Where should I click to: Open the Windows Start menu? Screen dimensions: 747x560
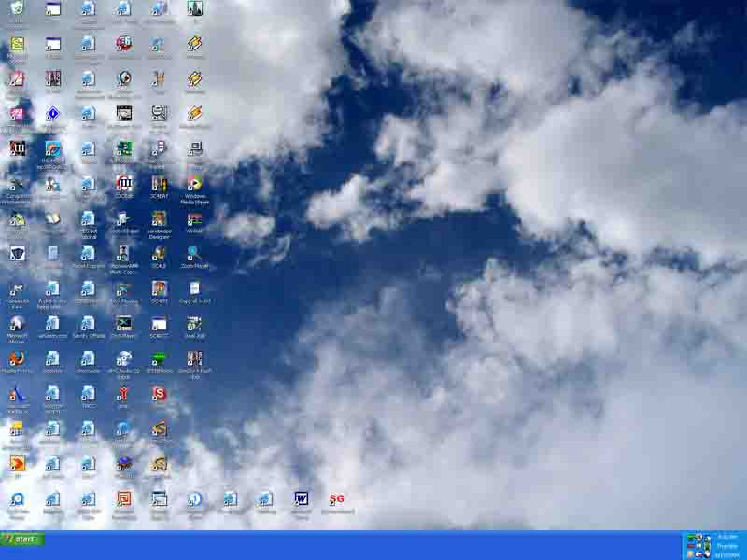pyautogui.click(x=22, y=539)
